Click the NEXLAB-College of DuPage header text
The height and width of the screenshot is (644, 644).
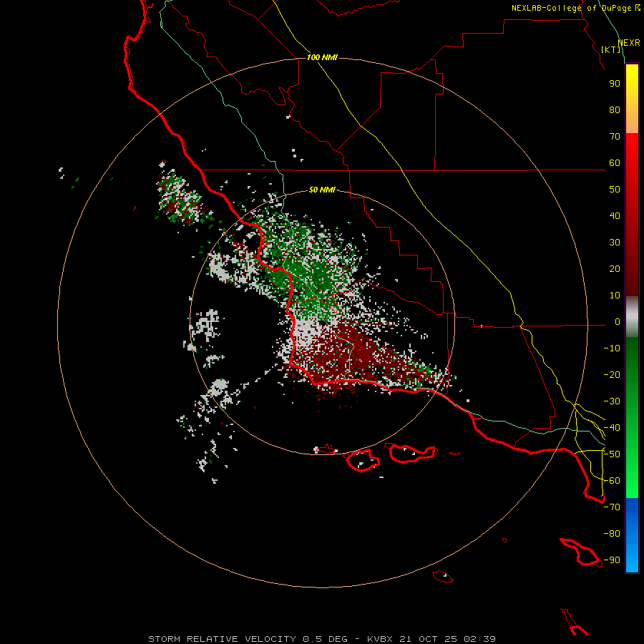tap(575, 8)
